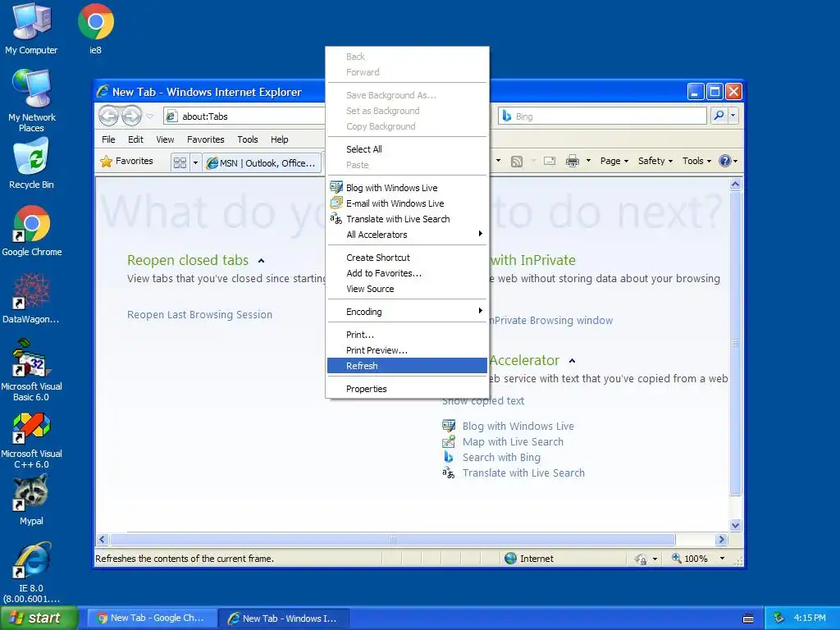The image size is (840, 630).
Task: Choose Refresh in the context menu
Action: tap(407, 366)
